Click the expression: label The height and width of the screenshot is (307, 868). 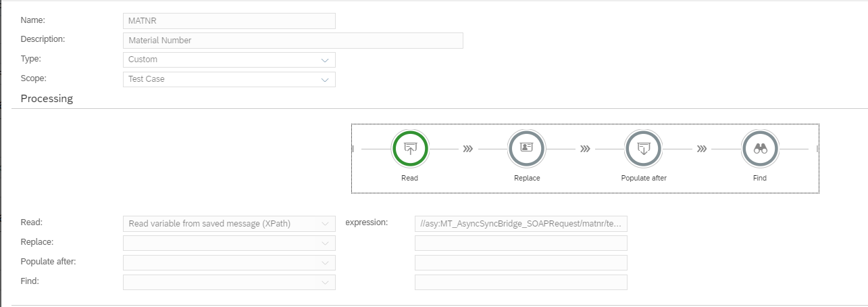366,222
